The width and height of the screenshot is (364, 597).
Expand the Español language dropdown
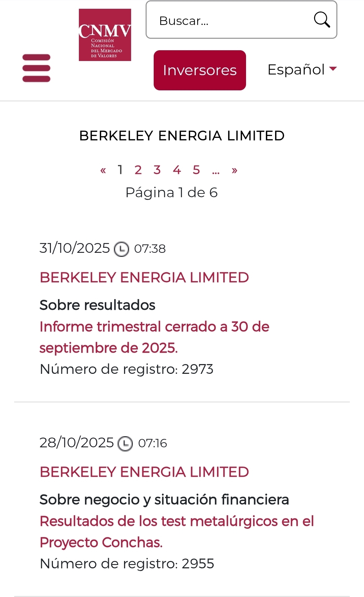pos(302,69)
